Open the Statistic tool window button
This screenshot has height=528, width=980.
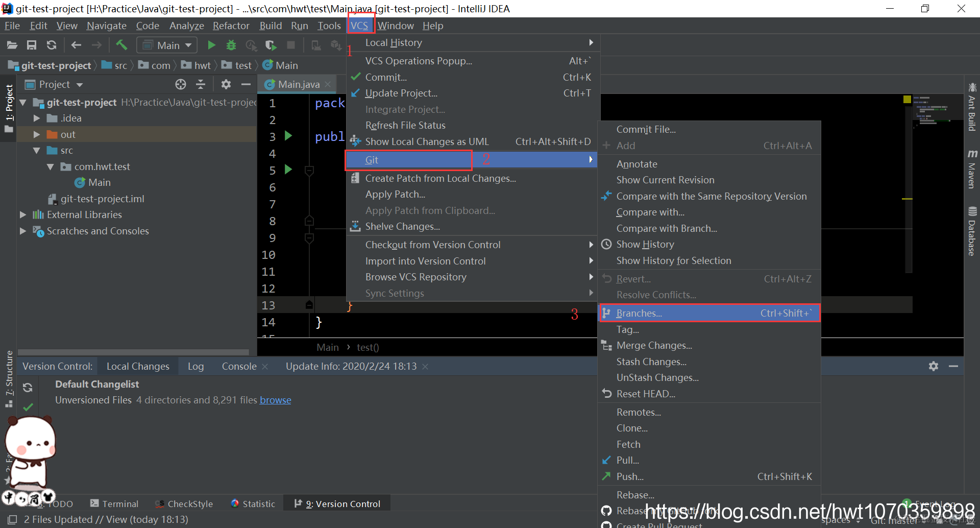[x=253, y=503]
